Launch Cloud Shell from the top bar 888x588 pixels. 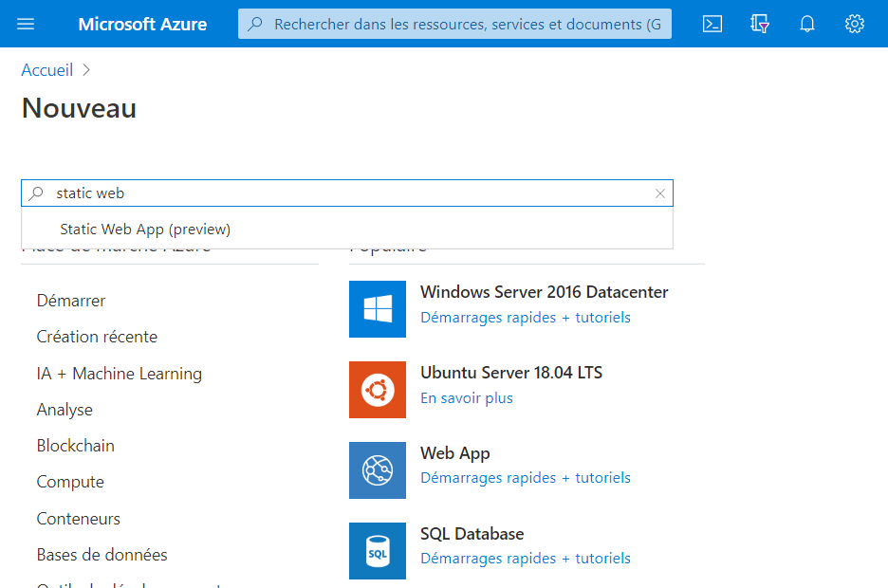pyautogui.click(x=712, y=24)
